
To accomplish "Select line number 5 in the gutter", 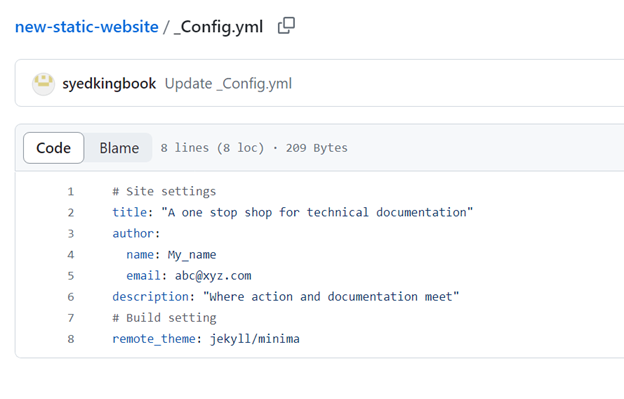I will coord(71,276).
